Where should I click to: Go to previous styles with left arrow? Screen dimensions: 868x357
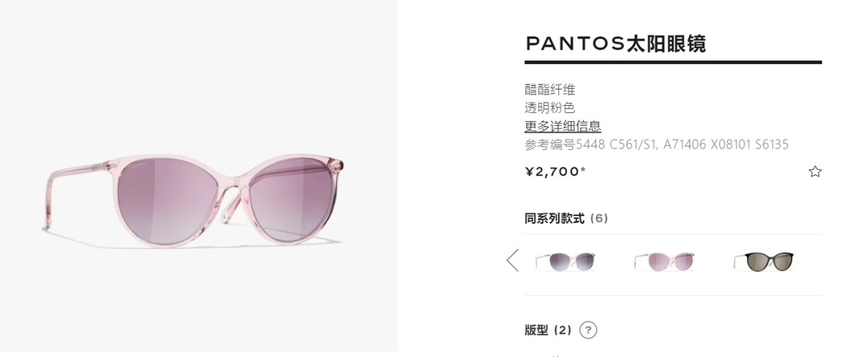512,260
